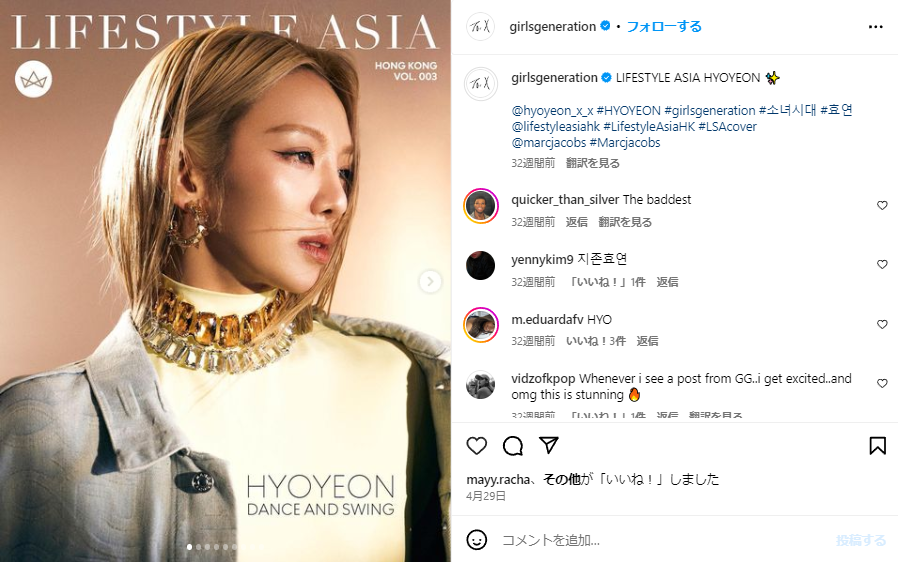Open quicker_than_silver's profile picture
Viewport: 898px width, 562px height.
coord(480,205)
